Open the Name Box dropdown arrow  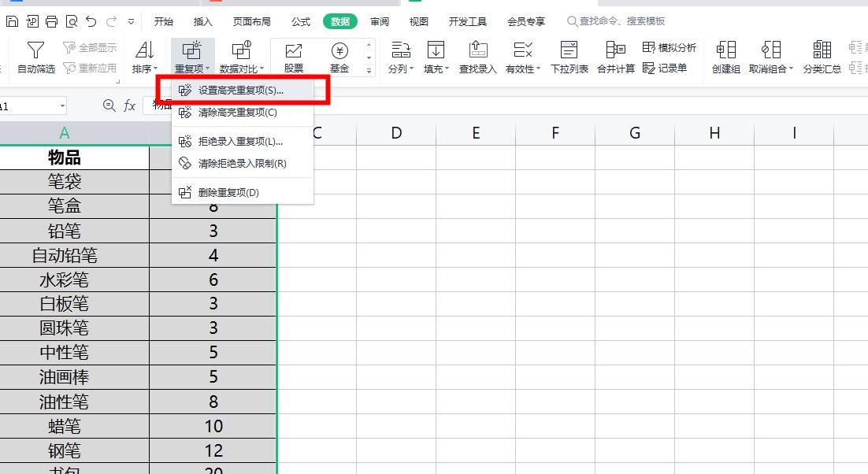(x=62, y=106)
